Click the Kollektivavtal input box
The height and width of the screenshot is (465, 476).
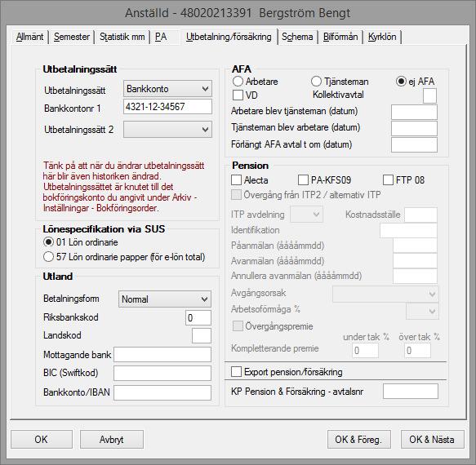[429, 95]
